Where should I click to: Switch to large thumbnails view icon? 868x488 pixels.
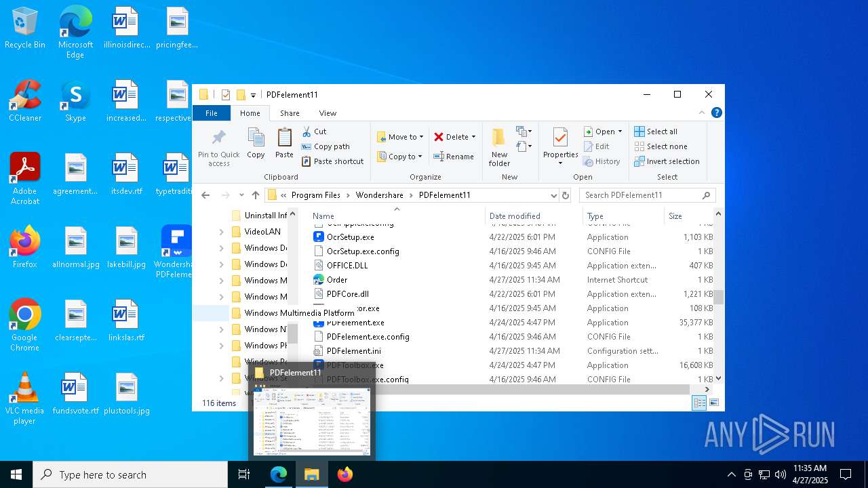pyautogui.click(x=713, y=403)
